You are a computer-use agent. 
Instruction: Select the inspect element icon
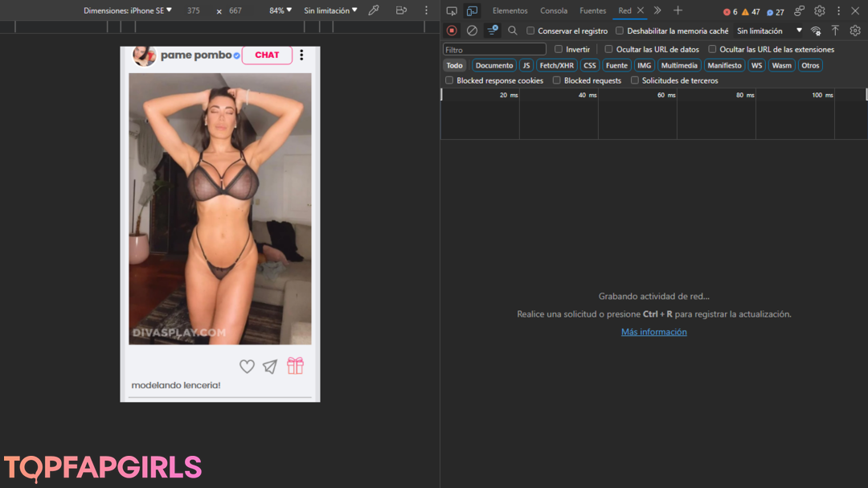coord(452,11)
